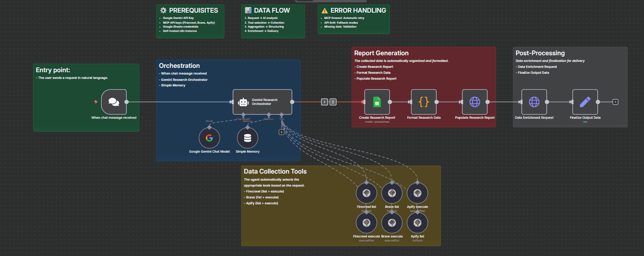Screen dimensions: 644x256
Task: Click the output handle of the chat trigger
Action: pos(126,102)
